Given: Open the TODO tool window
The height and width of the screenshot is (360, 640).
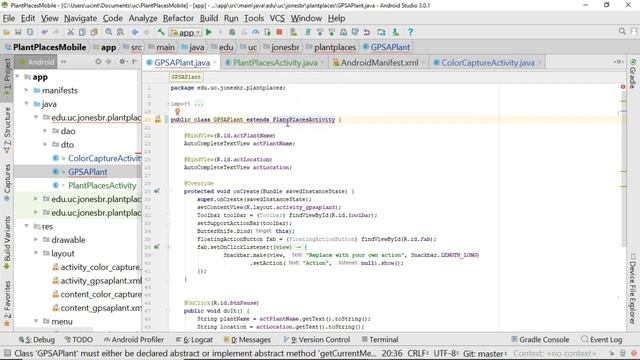Looking at the screenshot, I should click(79, 340).
